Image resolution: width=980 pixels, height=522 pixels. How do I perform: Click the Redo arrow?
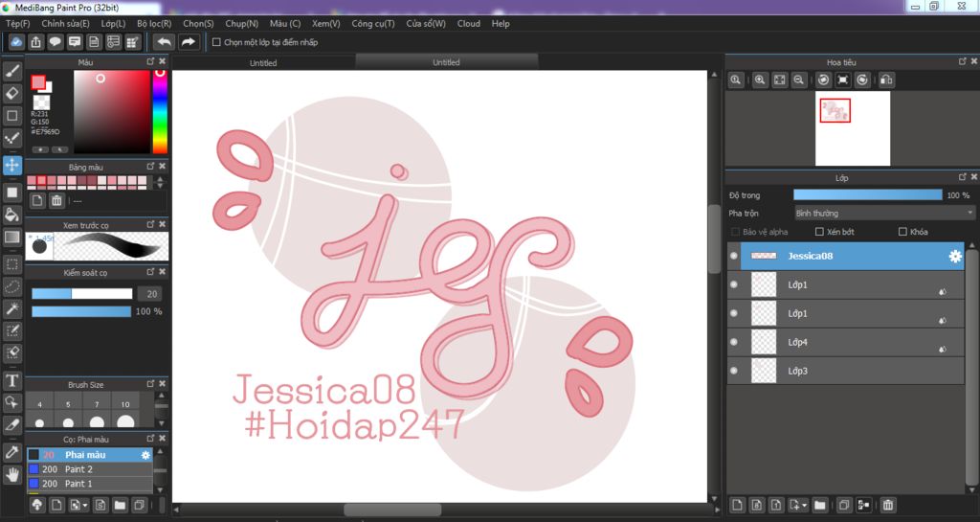188,42
